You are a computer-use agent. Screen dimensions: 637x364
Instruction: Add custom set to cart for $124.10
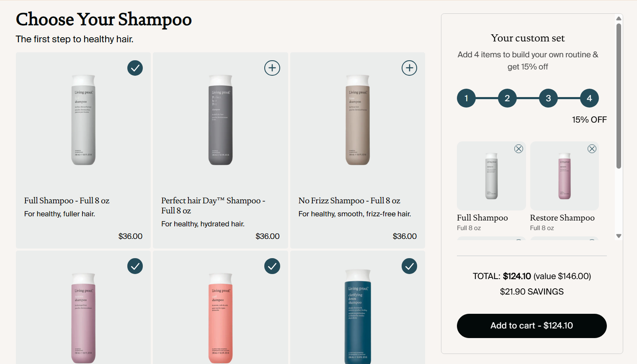[531, 326]
